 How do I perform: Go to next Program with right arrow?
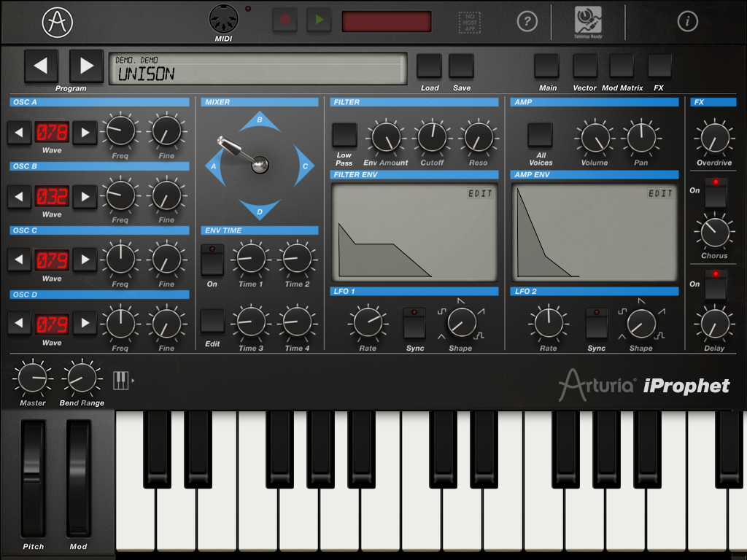[x=86, y=66]
